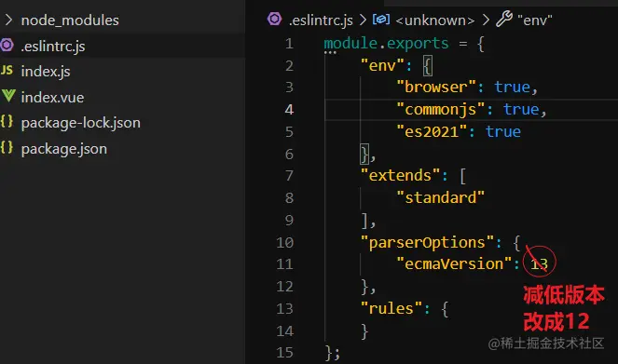Place cursor on "standard" string in extends
The height and width of the screenshot is (364, 618).
[440, 197]
